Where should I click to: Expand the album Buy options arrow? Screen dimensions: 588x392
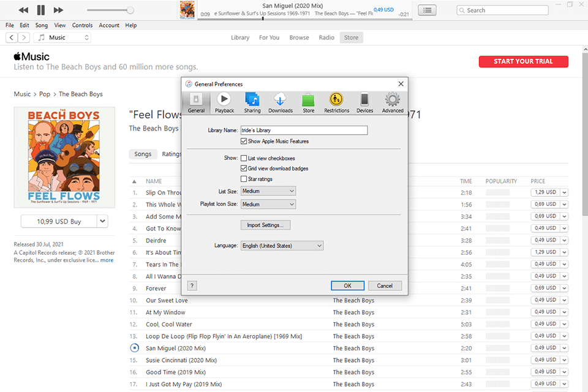(x=102, y=221)
